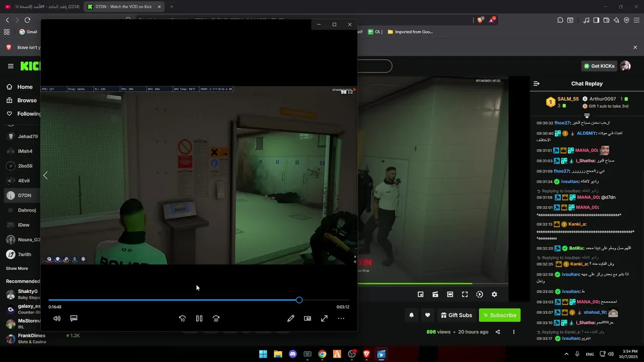Open the pencil edit tool in player
Screen dimensions: 644x362
tap(291, 318)
